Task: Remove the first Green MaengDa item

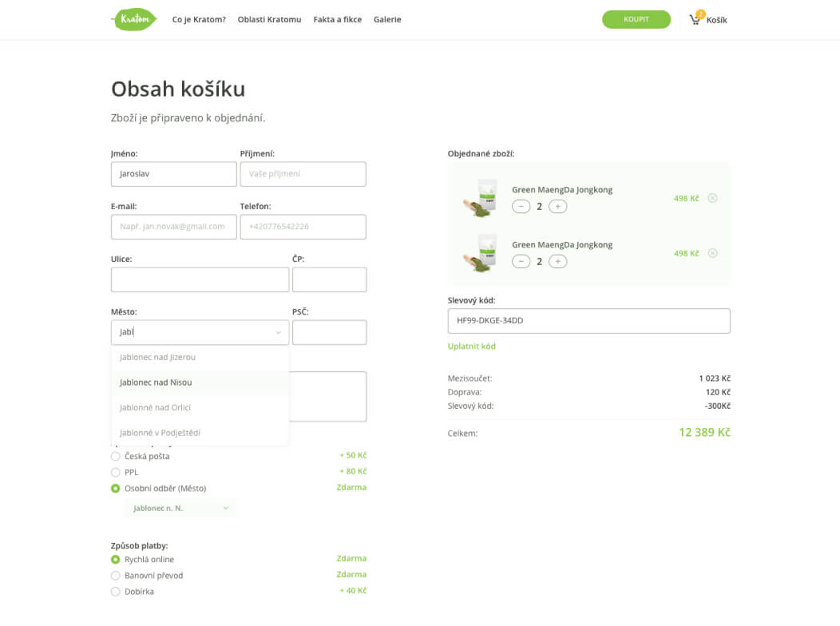Action: tap(712, 198)
